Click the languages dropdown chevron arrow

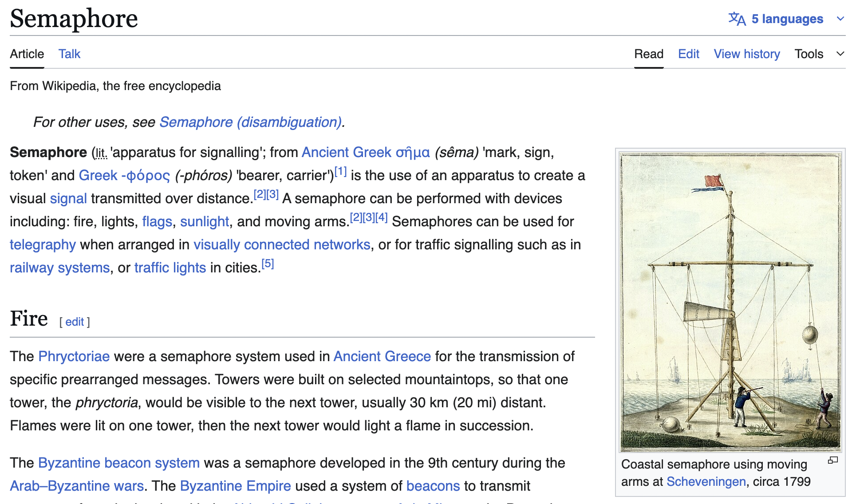coord(840,19)
